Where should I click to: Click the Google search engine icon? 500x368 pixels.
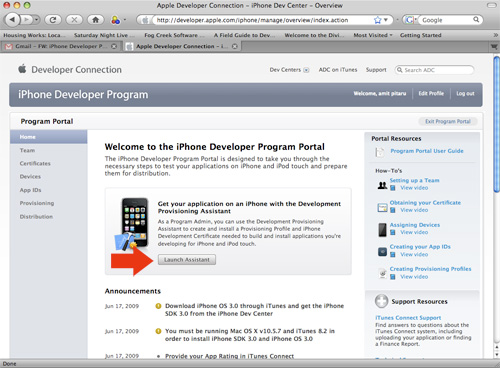(409, 20)
